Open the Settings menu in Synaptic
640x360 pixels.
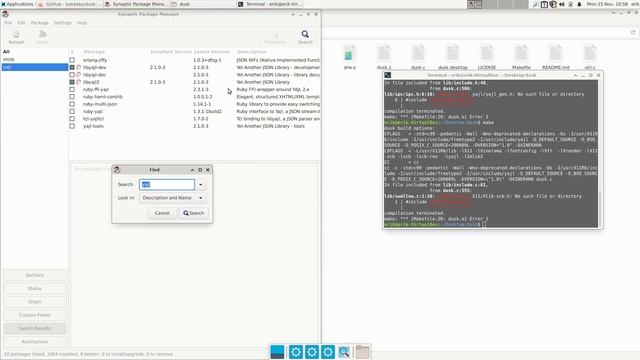(x=62, y=23)
